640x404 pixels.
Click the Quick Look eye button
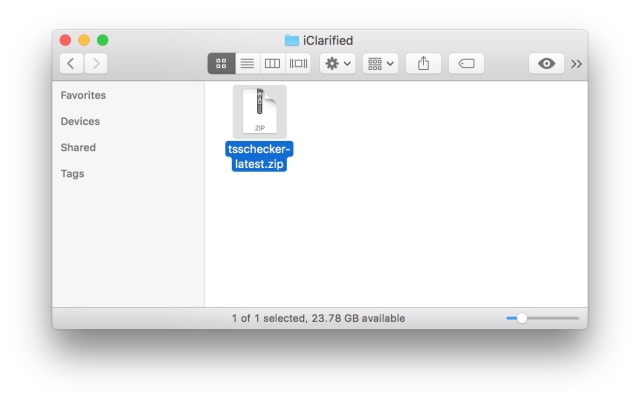point(547,64)
